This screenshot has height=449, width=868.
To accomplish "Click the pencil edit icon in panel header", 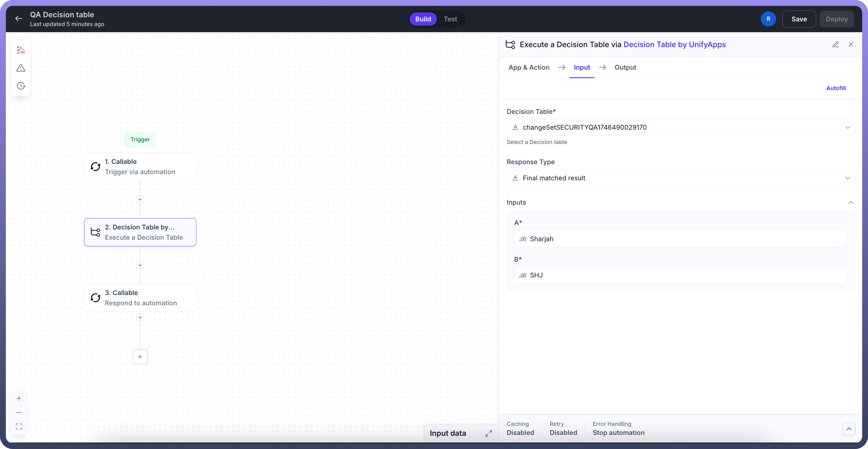I will (835, 44).
